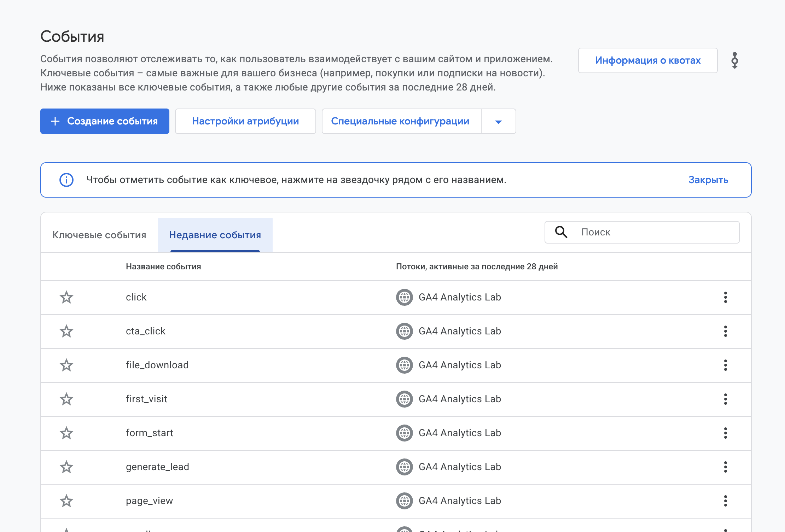
Task: Toggle generate_lead key event star
Action: coord(66,467)
